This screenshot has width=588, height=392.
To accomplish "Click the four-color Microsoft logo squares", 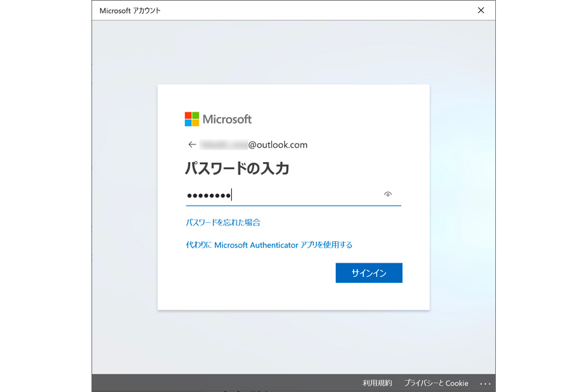I will coord(191,119).
